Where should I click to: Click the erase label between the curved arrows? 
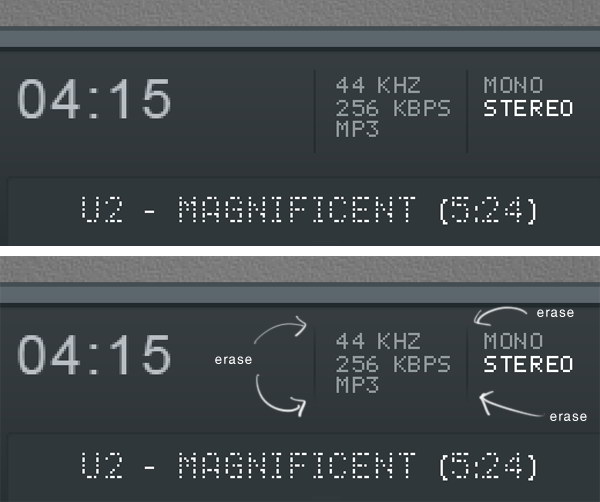click(232, 359)
